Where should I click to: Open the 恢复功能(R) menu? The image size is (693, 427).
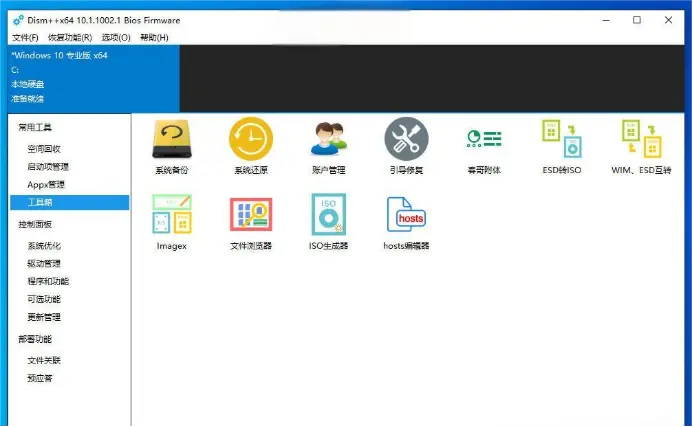click(70, 38)
